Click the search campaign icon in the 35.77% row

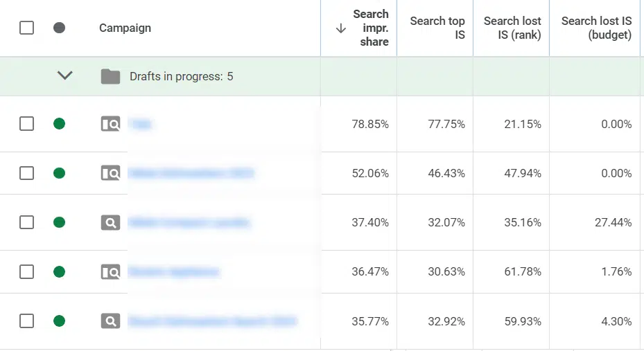(x=110, y=321)
